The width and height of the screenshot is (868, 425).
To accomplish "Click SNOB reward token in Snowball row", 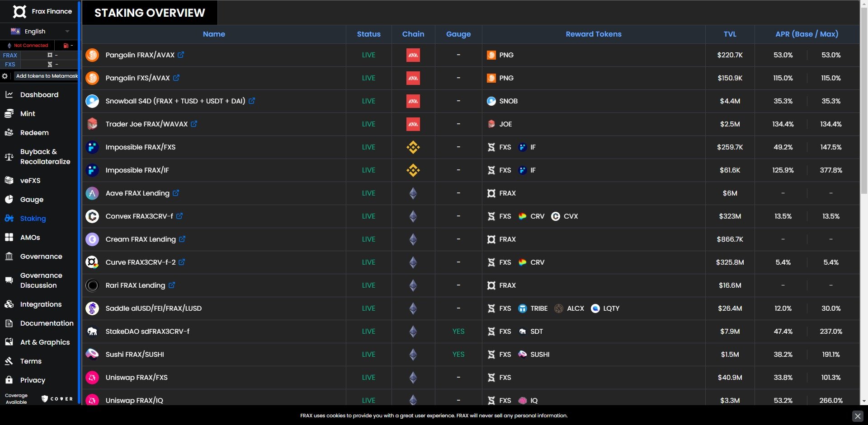I will (502, 101).
